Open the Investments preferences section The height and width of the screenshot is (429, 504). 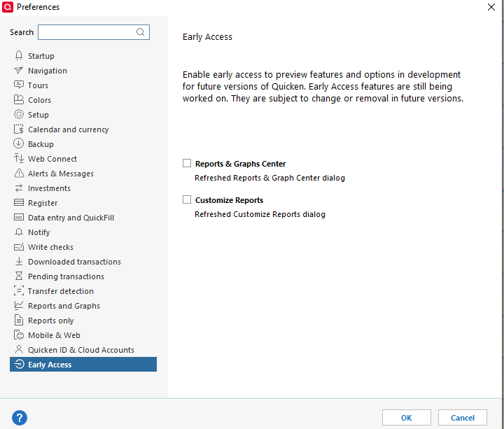click(x=49, y=188)
